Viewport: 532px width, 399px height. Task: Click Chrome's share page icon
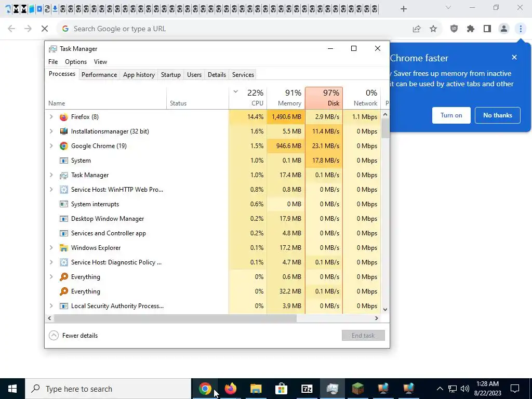tap(417, 29)
